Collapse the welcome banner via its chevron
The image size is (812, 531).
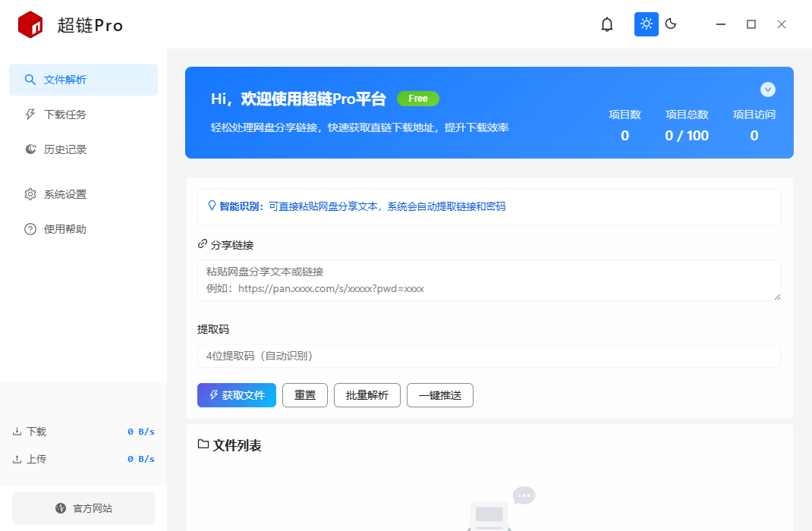[767, 89]
